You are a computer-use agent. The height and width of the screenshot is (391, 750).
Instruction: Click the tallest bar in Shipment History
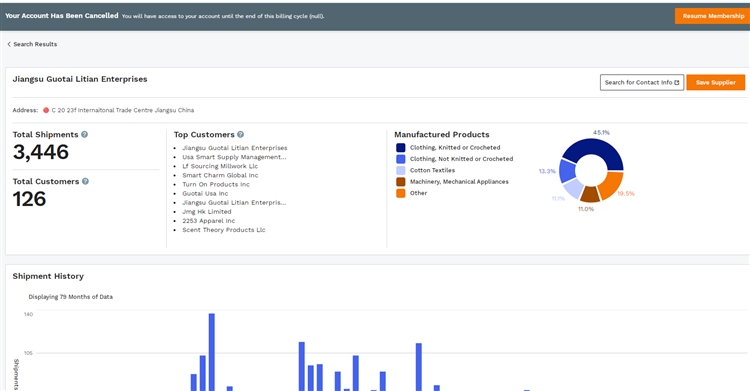[x=212, y=352]
